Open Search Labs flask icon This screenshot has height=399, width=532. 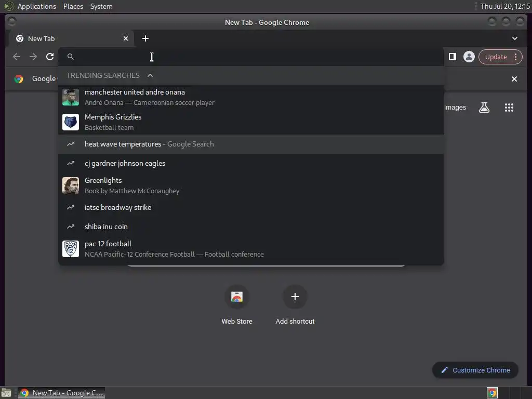click(484, 108)
